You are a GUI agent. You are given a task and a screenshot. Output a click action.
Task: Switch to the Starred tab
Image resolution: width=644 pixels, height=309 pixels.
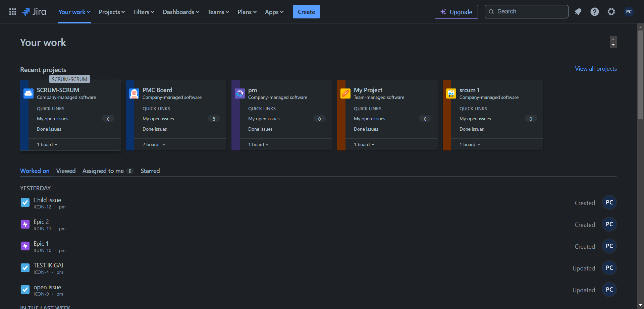coord(150,171)
